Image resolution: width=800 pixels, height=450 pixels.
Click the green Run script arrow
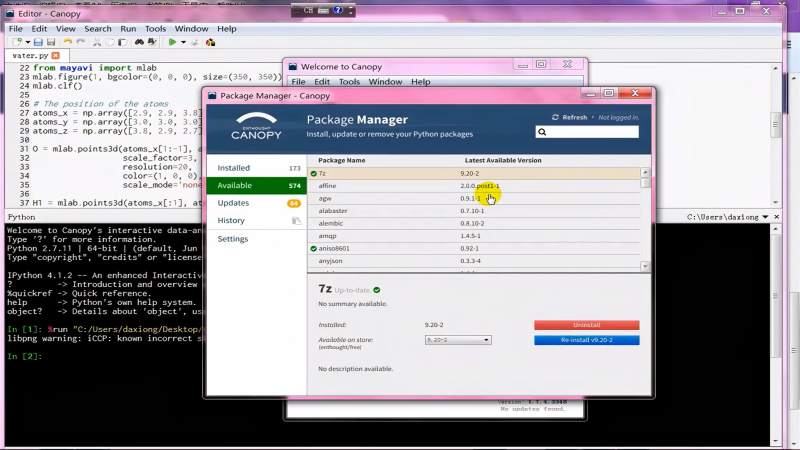click(x=173, y=42)
